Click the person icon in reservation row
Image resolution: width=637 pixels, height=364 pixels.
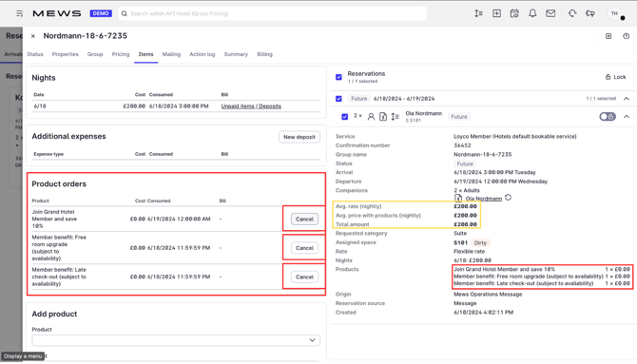[x=371, y=117]
